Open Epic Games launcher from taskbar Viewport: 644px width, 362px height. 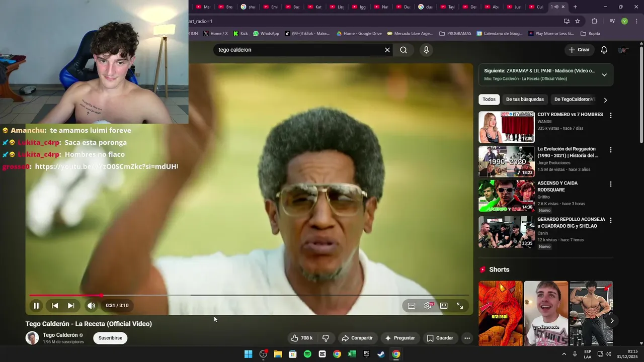coord(367,354)
